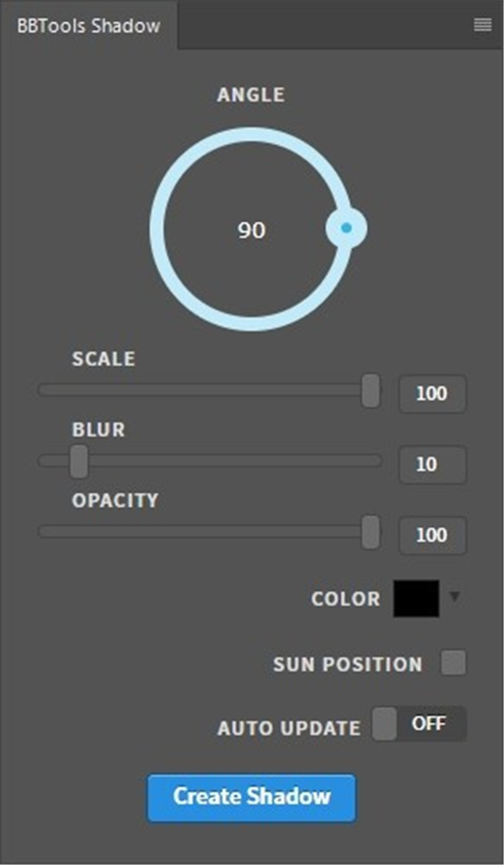Click the Angle label above the dial

tap(250, 95)
